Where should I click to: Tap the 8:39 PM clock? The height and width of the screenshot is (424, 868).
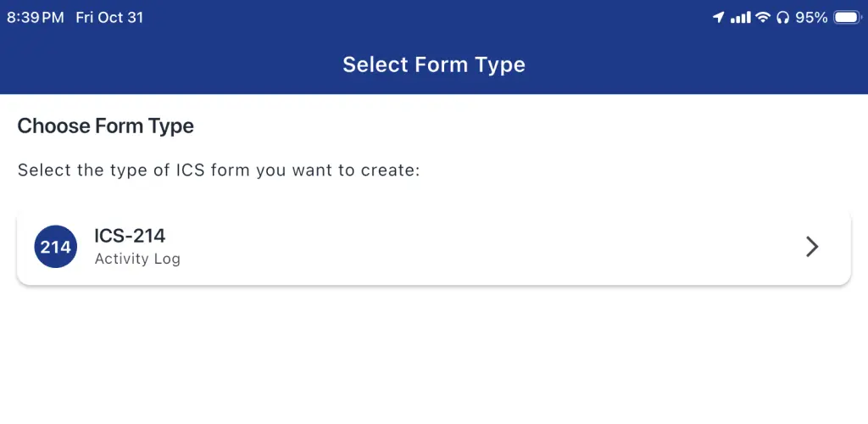tap(36, 18)
